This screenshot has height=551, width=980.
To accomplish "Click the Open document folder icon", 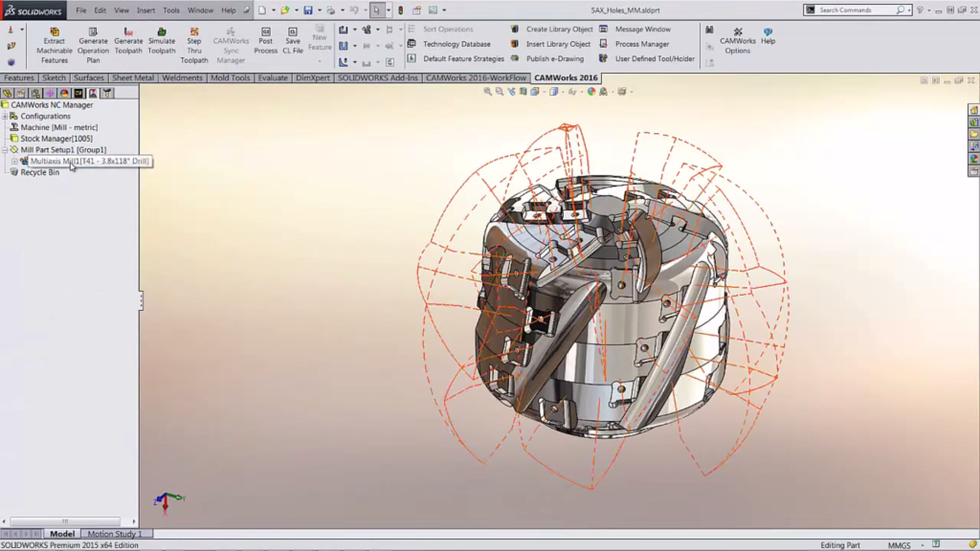I will coord(285,10).
